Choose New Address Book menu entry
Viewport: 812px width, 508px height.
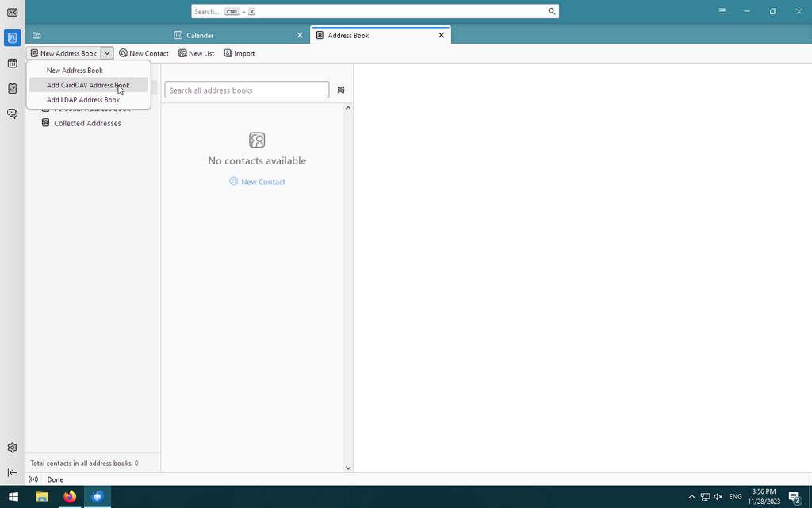coord(75,71)
